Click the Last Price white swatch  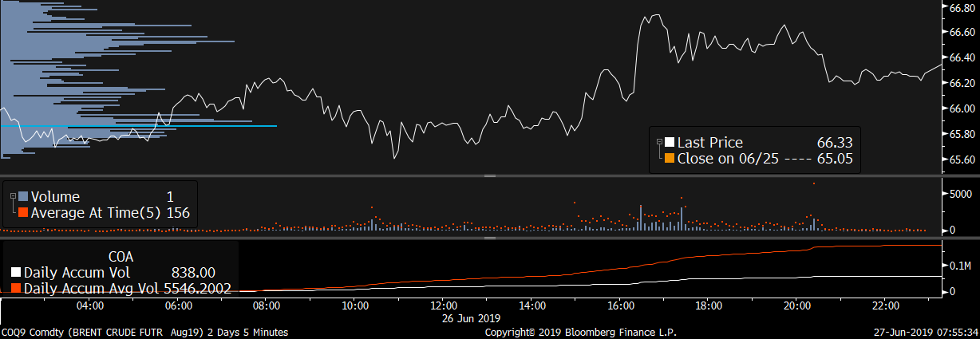(x=670, y=142)
